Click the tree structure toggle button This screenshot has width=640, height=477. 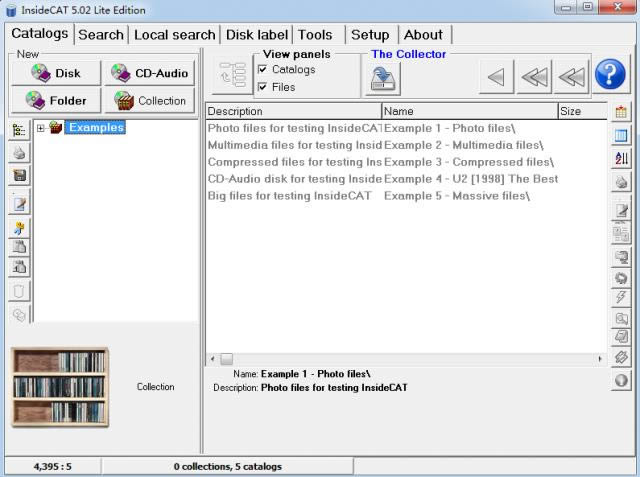click(232, 75)
